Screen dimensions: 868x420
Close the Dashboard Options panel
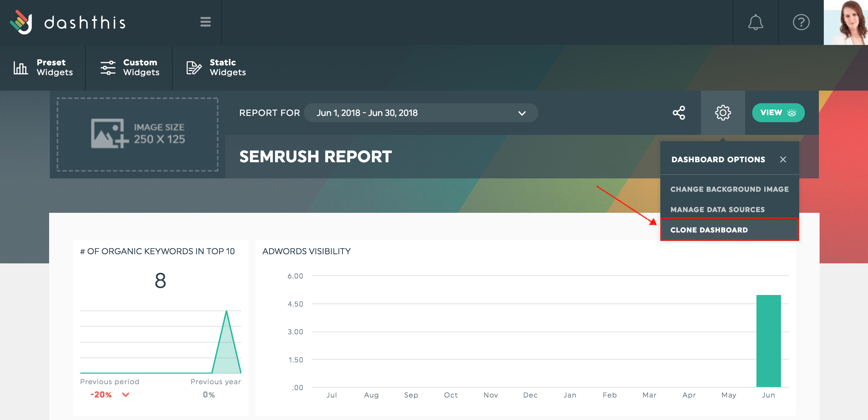pyautogui.click(x=783, y=159)
